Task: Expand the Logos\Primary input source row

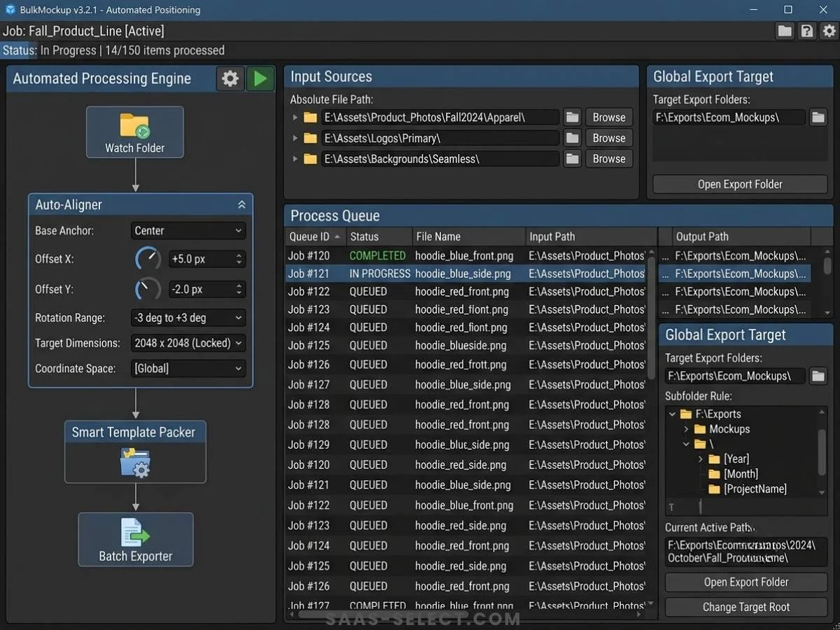Action: [295, 139]
